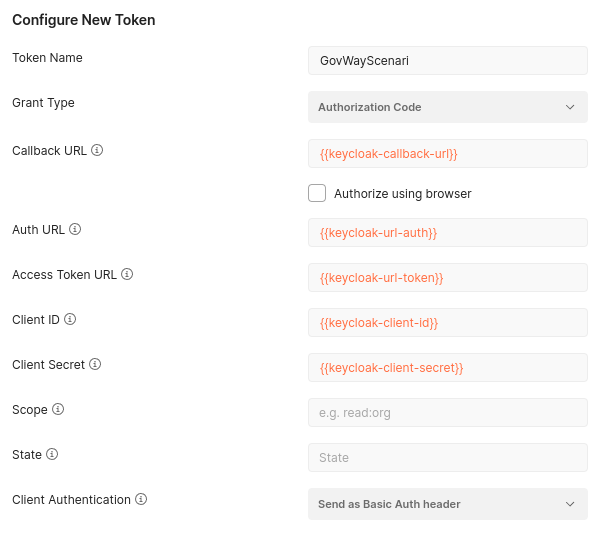Viewport: 596px width, 536px height.
Task: Click the Client Authentication info icon
Action: click(x=141, y=499)
